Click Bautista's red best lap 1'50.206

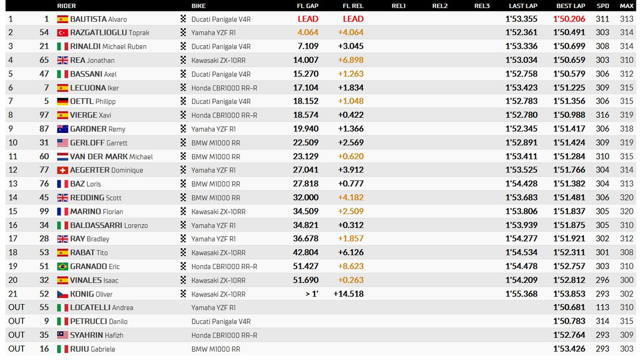point(569,19)
